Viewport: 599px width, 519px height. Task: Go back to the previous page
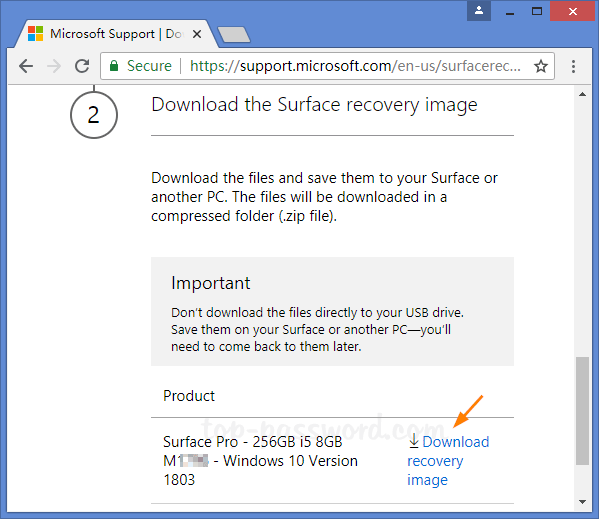[26, 66]
